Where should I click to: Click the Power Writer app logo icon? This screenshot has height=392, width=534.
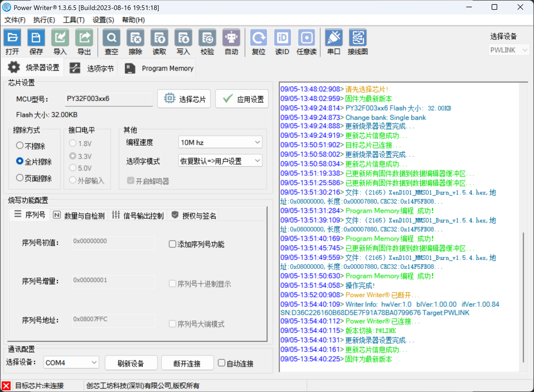pos(7,8)
